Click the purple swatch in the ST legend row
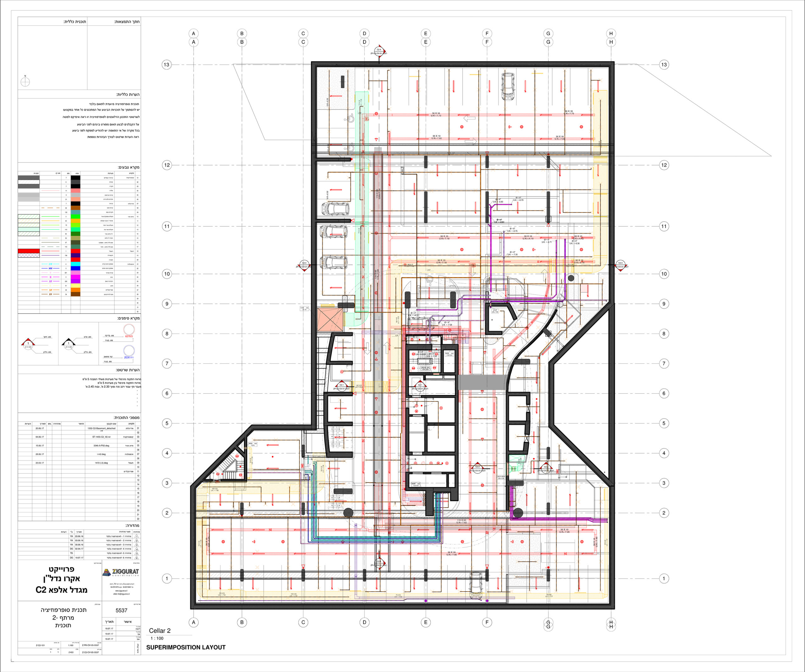805x672 pixels. click(75, 281)
